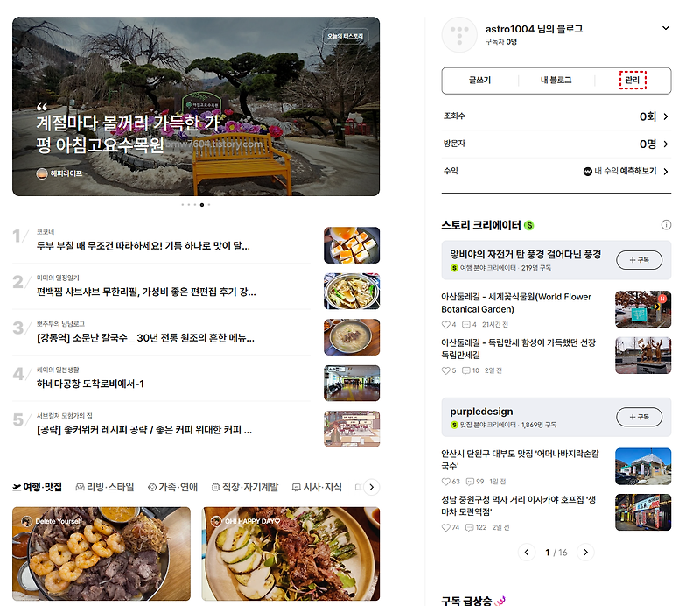The width and height of the screenshot is (700, 606).
Task: Open 내 수익 예측해보기 link
Action: 623,172
